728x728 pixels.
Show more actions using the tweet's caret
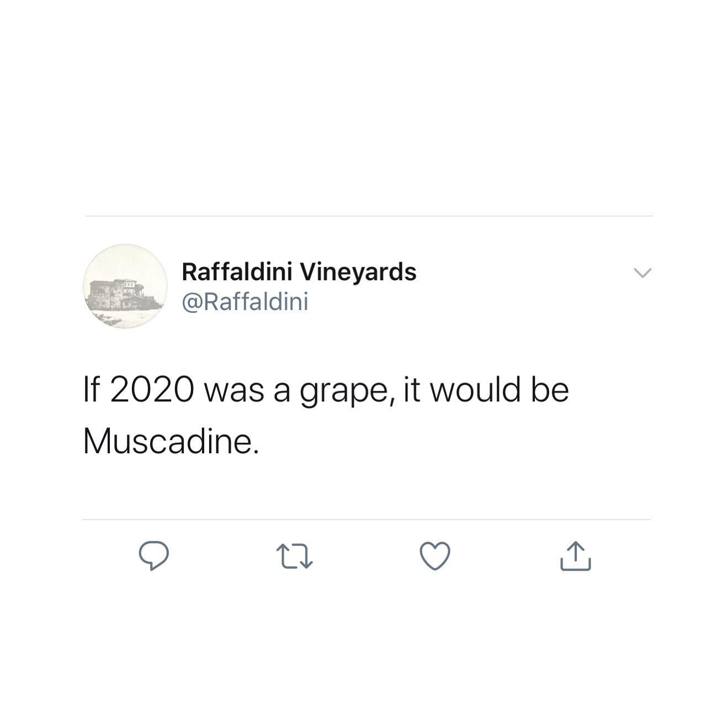point(642,273)
